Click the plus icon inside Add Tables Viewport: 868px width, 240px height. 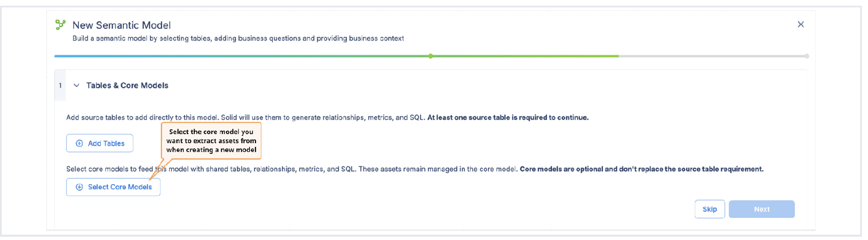point(79,143)
